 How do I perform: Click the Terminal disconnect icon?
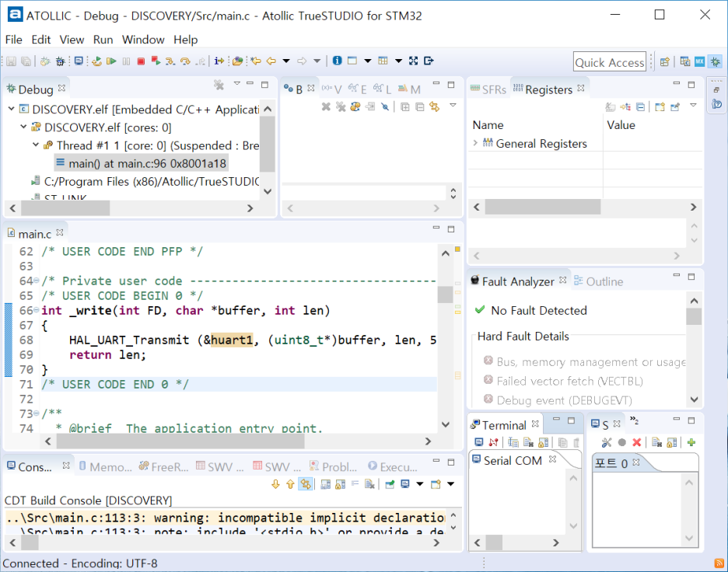[494, 442]
